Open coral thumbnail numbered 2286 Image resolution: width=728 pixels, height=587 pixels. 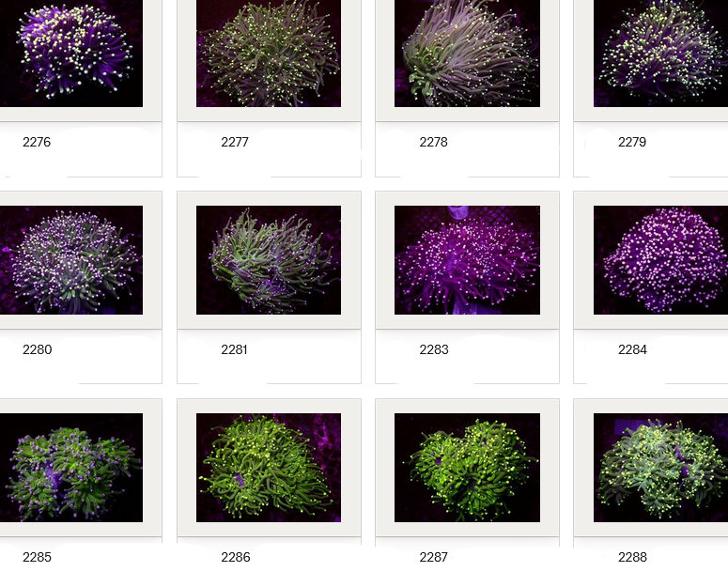tap(269, 468)
